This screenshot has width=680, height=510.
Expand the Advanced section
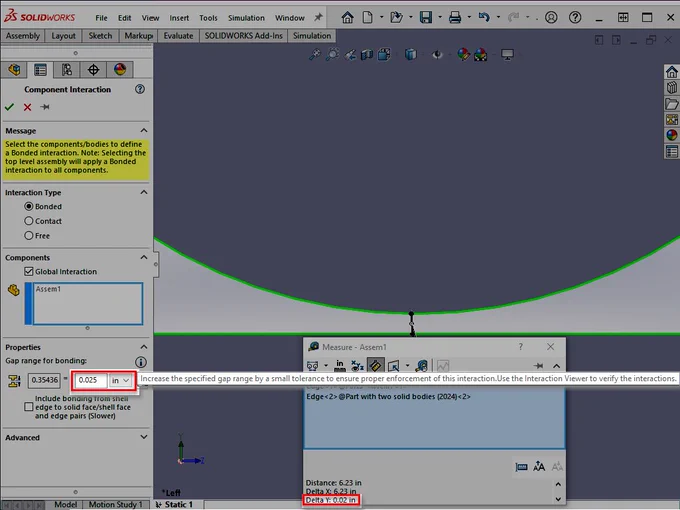pos(144,437)
